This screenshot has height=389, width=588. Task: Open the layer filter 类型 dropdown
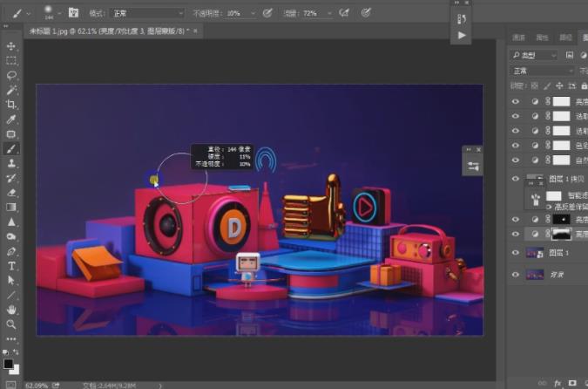click(x=533, y=55)
